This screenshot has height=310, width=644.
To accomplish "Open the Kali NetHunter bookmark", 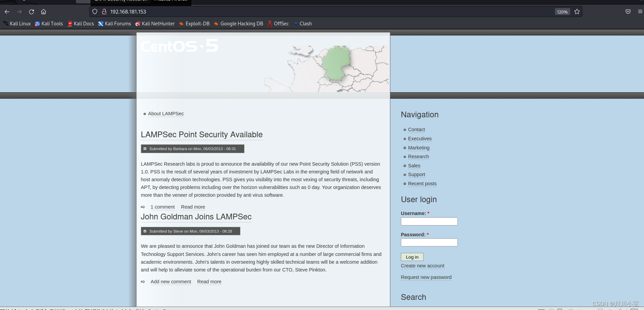I will click(155, 24).
